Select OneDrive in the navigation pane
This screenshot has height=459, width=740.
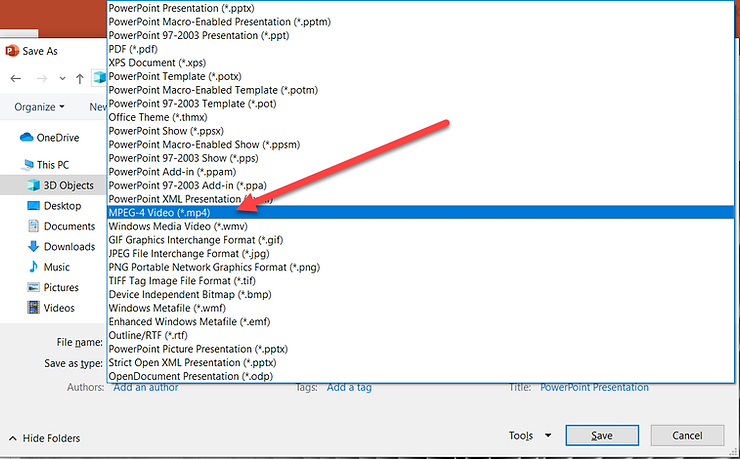pyautogui.click(x=58, y=138)
